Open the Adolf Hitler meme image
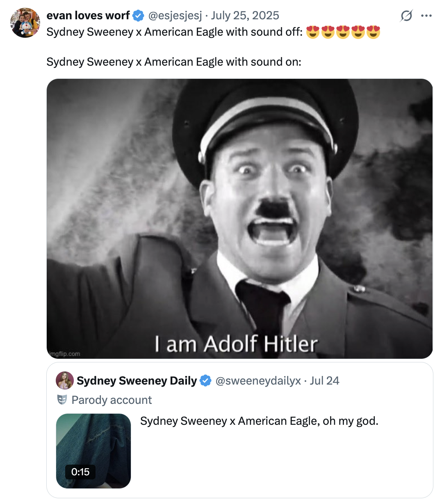 [x=240, y=218]
